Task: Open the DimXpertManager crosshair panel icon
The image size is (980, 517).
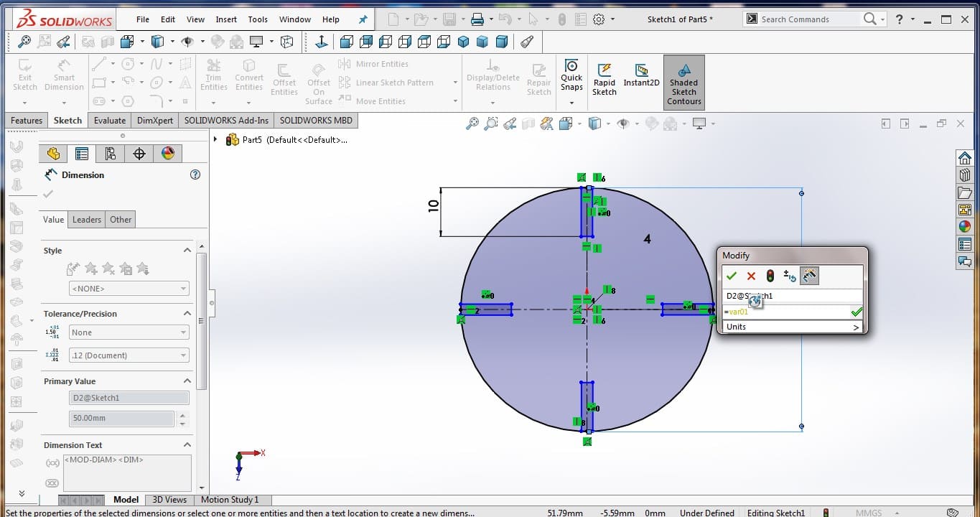Action: pyautogui.click(x=139, y=154)
